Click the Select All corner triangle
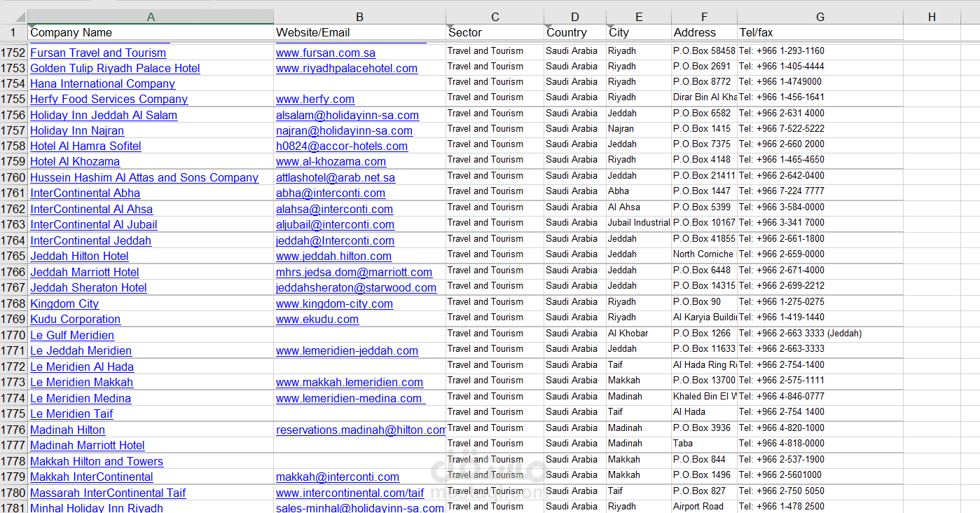The width and height of the screenshot is (980, 513). 14,17
